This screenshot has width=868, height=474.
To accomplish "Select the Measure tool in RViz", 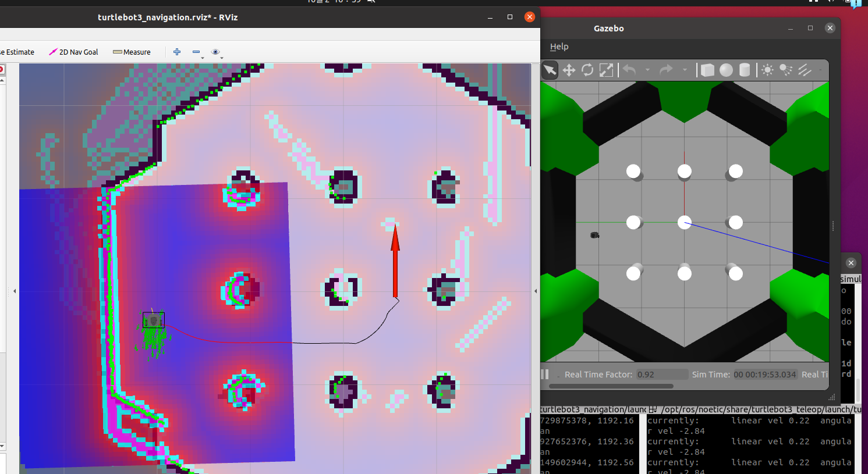I will 132,52.
